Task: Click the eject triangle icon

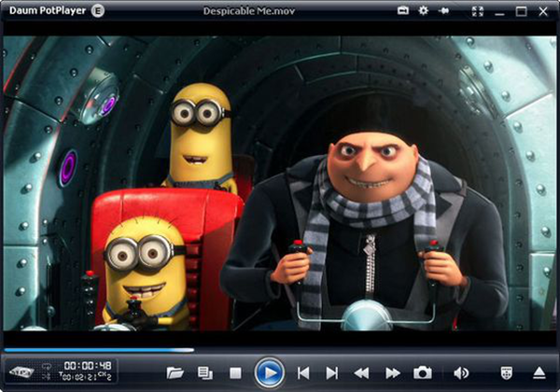Action: click(539, 373)
